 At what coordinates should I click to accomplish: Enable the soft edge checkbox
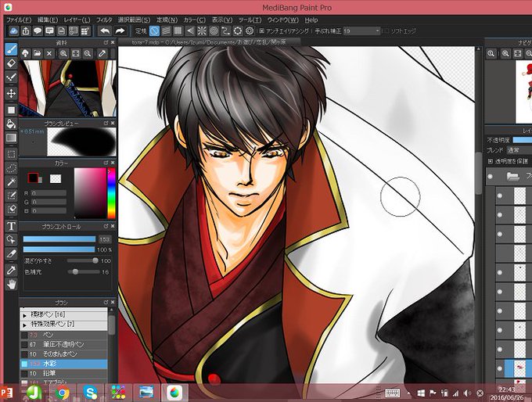pos(386,31)
